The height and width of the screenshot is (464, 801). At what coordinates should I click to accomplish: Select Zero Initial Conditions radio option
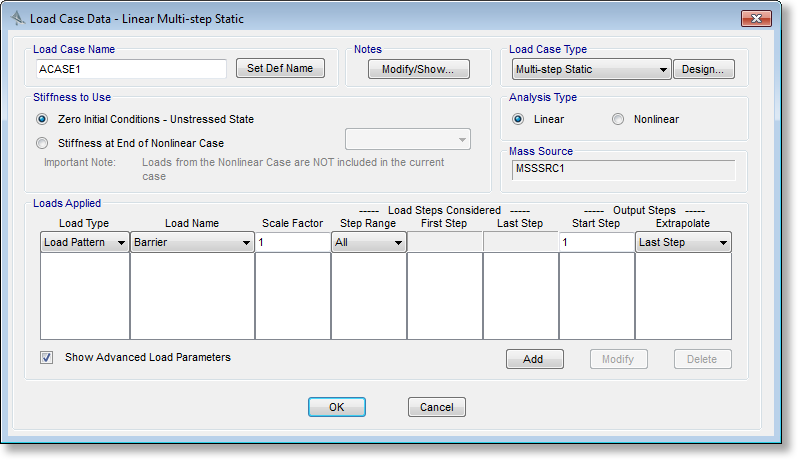click(x=42, y=119)
